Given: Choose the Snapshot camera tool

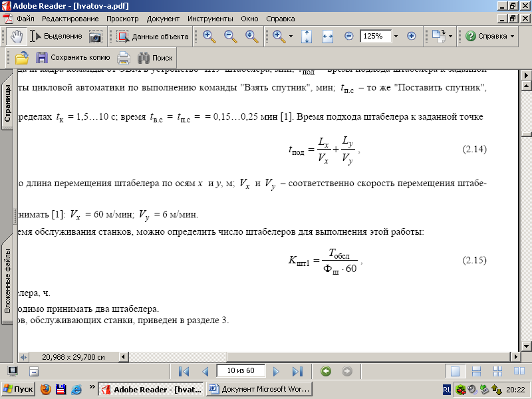Looking at the screenshot, I should 96,37.
